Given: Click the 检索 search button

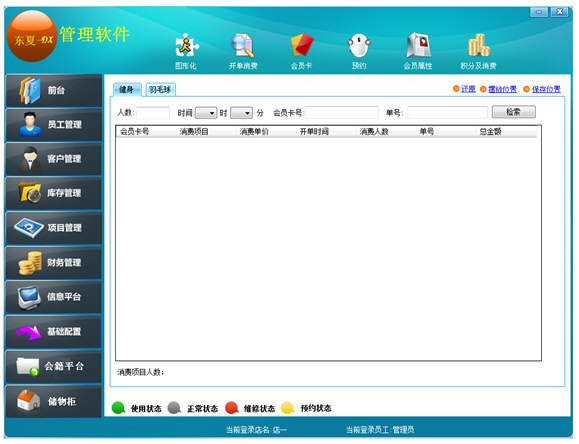Looking at the screenshot, I should pyautogui.click(x=514, y=112).
